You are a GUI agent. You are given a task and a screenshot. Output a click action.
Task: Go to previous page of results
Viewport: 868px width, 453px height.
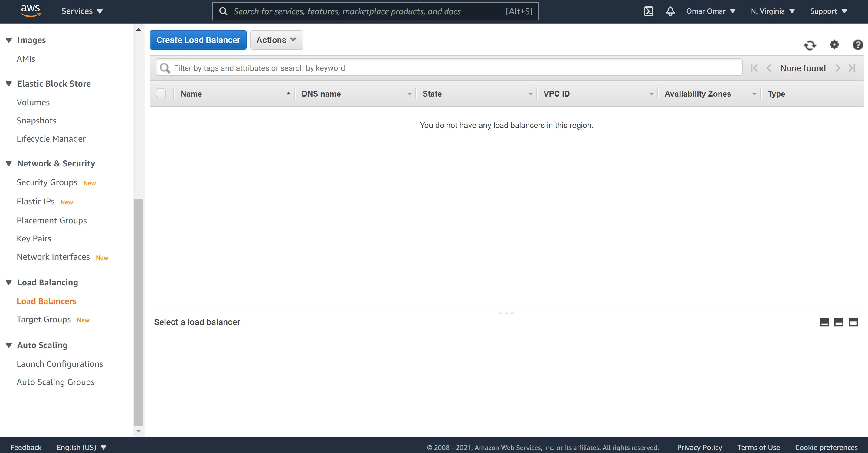point(768,68)
